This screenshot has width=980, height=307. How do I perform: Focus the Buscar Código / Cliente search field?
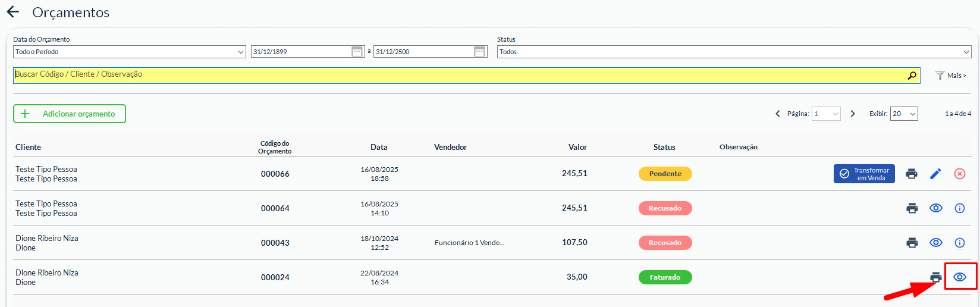[x=458, y=75]
